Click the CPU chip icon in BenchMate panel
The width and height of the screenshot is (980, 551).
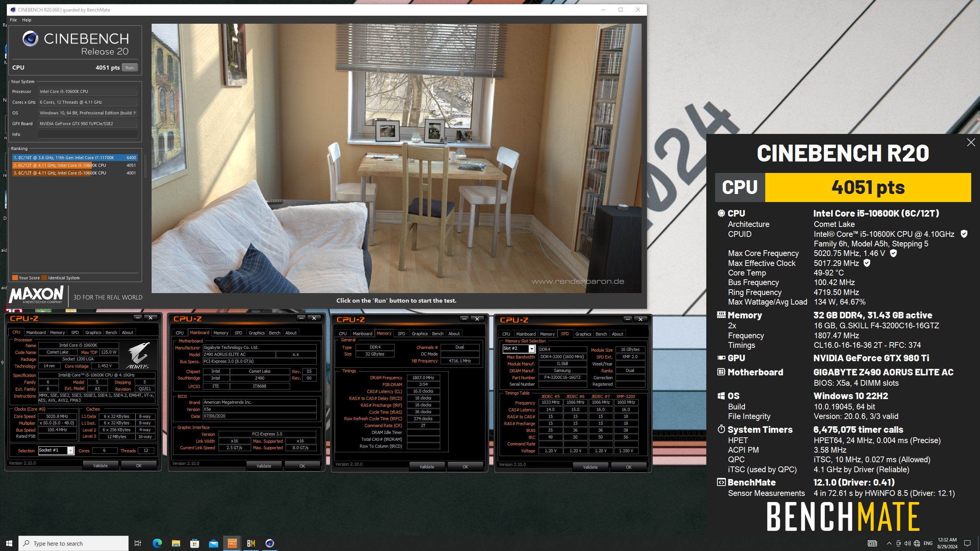coord(721,213)
